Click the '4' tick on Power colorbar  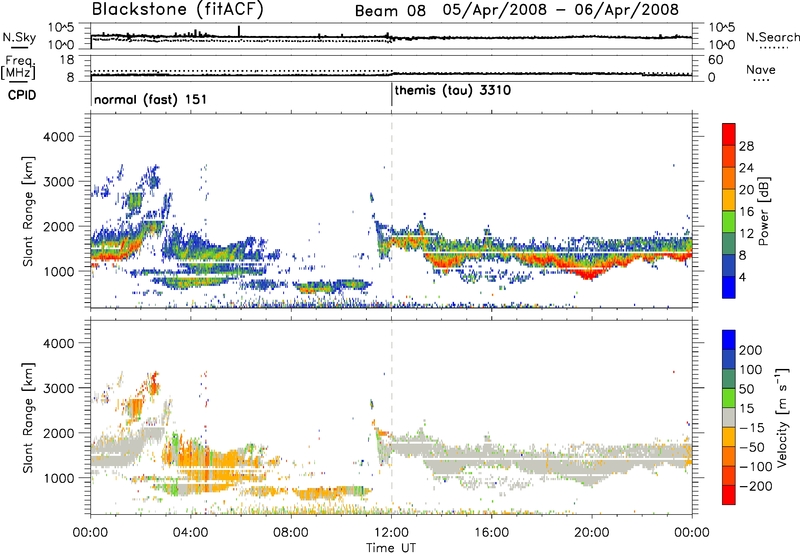(x=742, y=277)
